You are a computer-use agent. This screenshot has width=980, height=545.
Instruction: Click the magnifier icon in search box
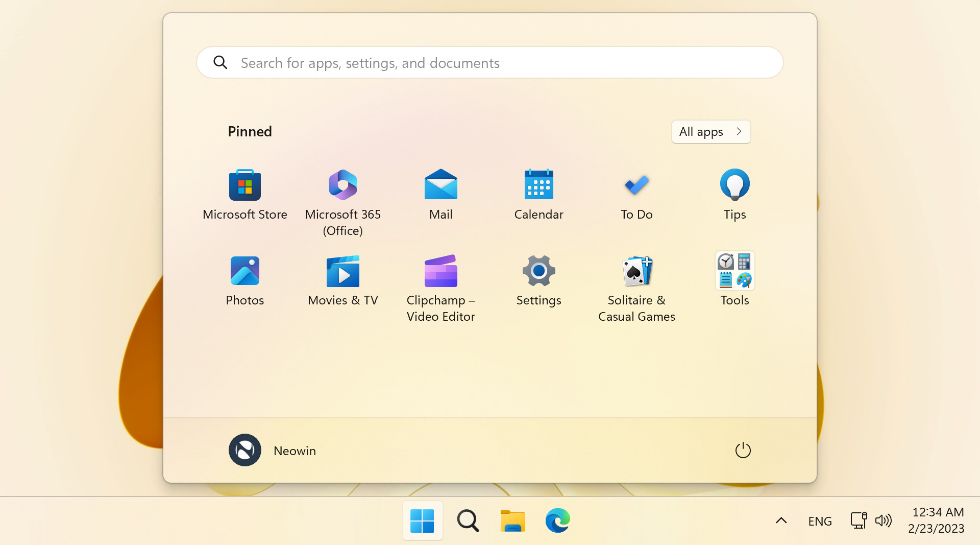(x=220, y=62)
